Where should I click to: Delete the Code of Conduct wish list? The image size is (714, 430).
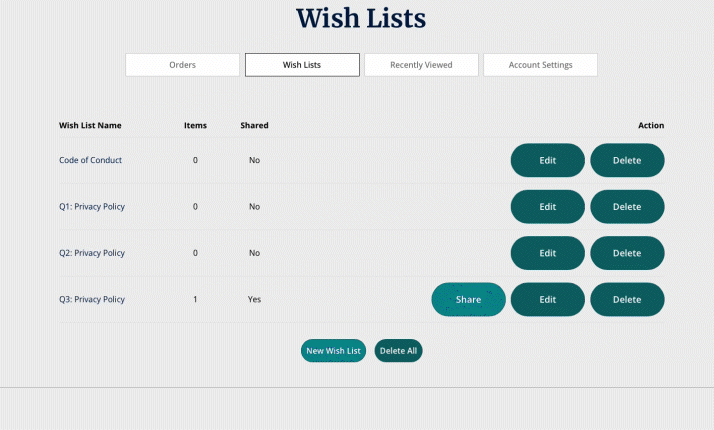point(627,160)
